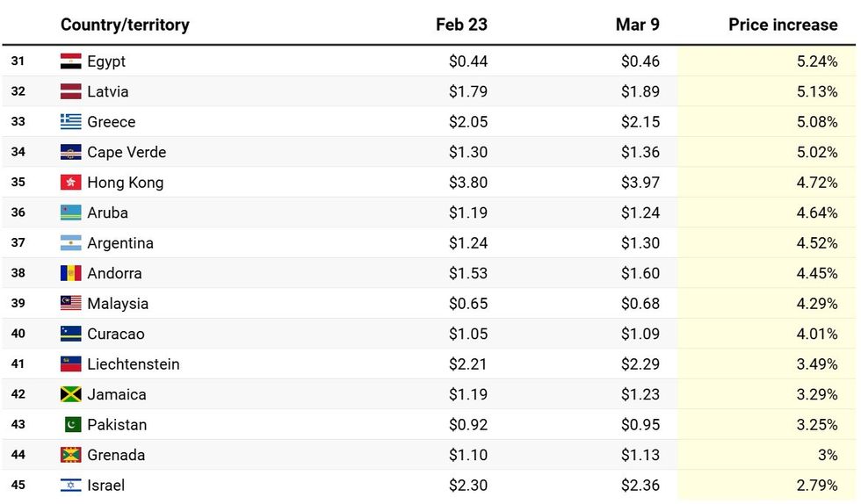Select the Hong Kong flag icon
The height and width of the screenshot is (504, 861).
(x=71, y=183)
